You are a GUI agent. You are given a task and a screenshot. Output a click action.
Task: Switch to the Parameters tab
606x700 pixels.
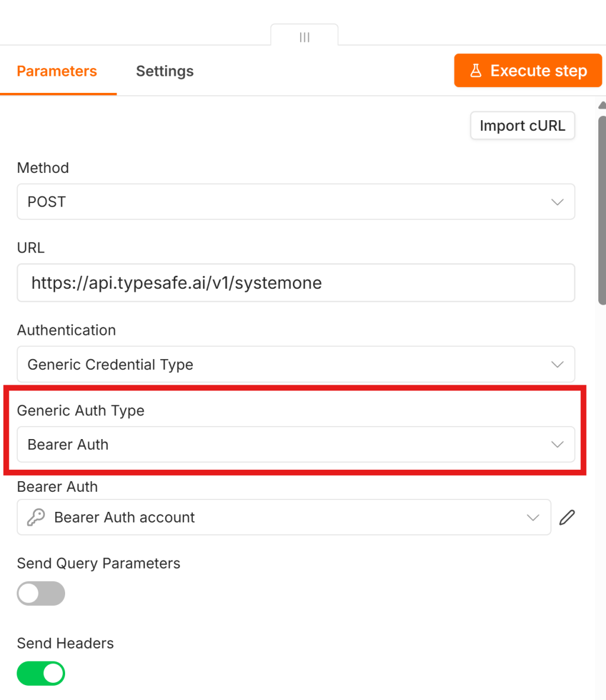[57, 71]
